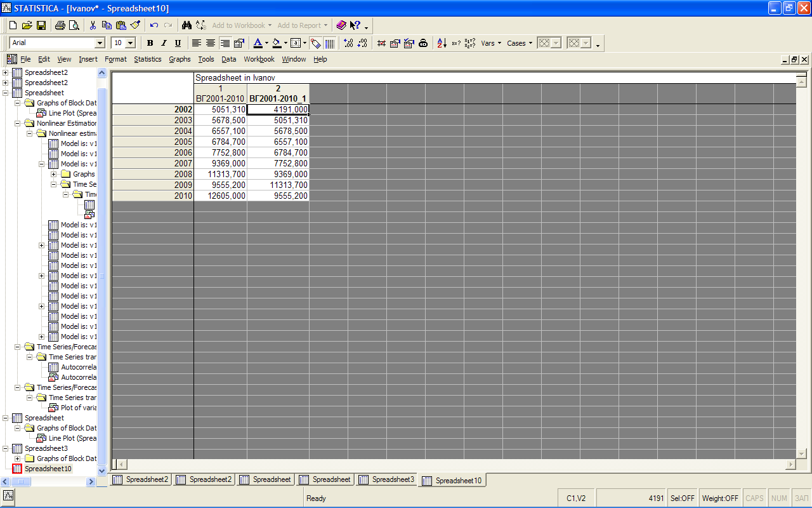Select cell with value 12605,000

(220, 196)
